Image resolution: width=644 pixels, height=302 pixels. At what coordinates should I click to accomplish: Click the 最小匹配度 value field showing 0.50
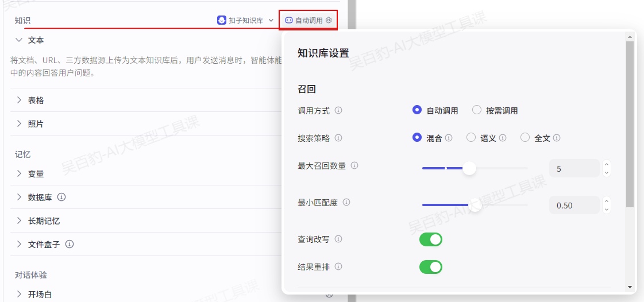(x=574, y=205)
